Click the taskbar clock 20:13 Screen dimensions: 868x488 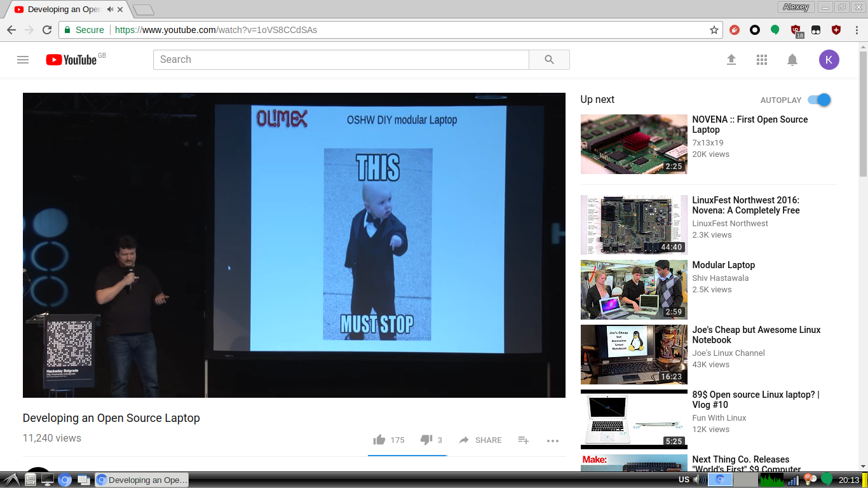click(849, 480)
